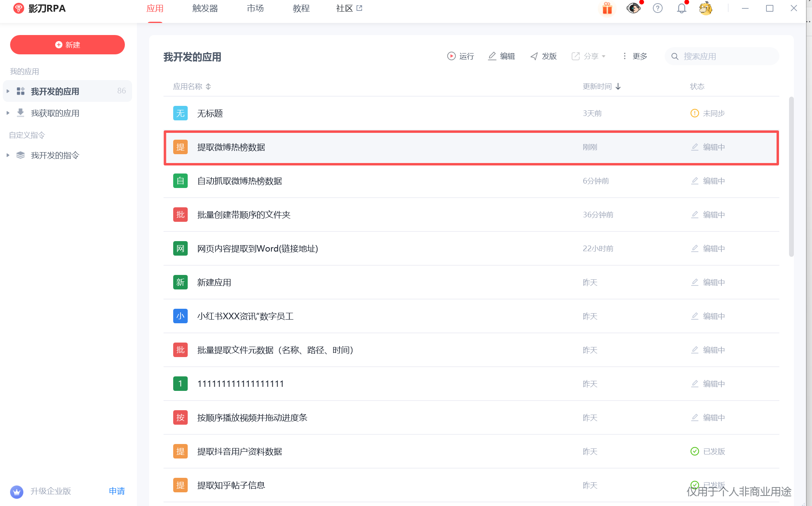Click the help question mark icon
Screen dimensions: 812x506
[657, 8]
